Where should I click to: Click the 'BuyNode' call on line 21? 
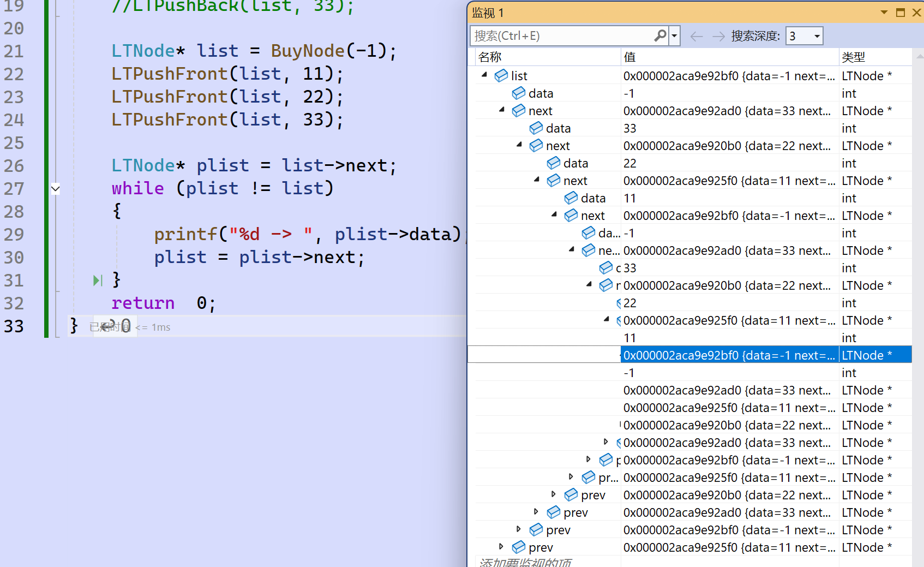pos(308,51)
